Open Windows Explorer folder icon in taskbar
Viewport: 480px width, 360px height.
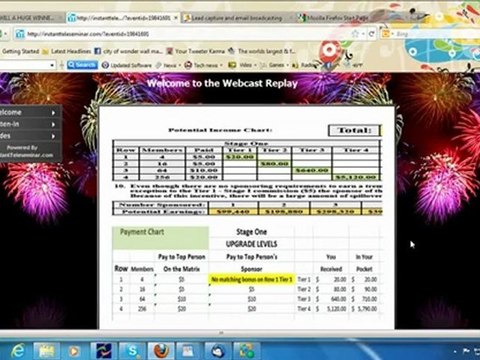[47, 351]
